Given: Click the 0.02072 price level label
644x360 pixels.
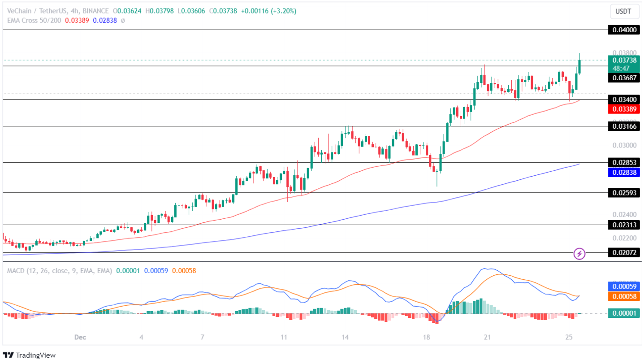Looking at the screenshot, I should [x=623, y=253].
